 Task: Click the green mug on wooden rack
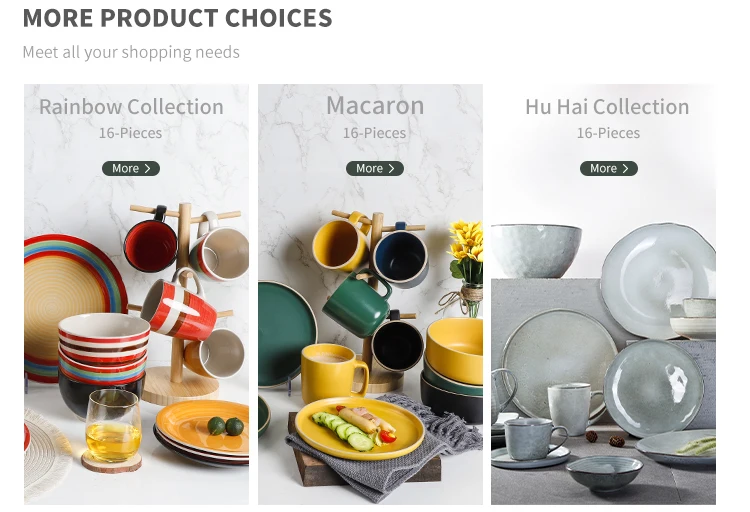(x=357, y=303)
